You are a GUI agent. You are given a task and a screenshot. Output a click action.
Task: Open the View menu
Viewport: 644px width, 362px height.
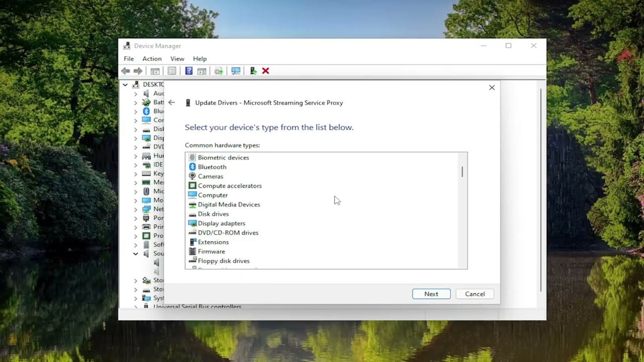[177, 59]
